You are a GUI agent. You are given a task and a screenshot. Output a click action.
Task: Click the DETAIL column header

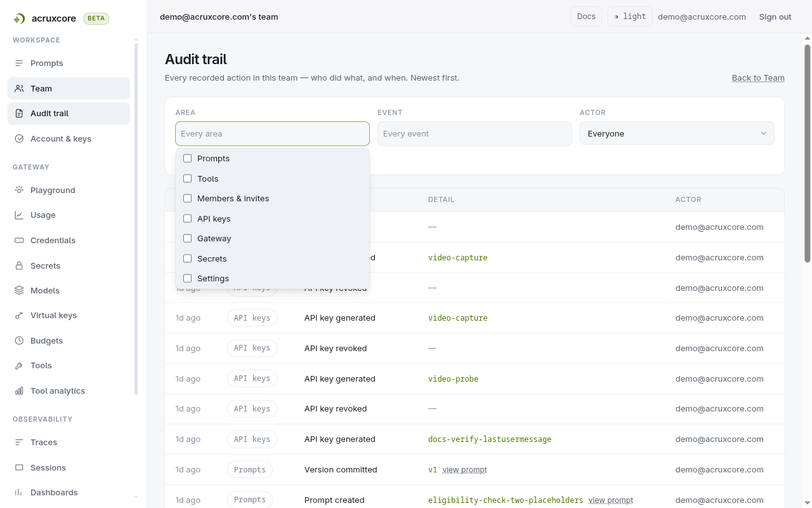click(x=441, y=200)
